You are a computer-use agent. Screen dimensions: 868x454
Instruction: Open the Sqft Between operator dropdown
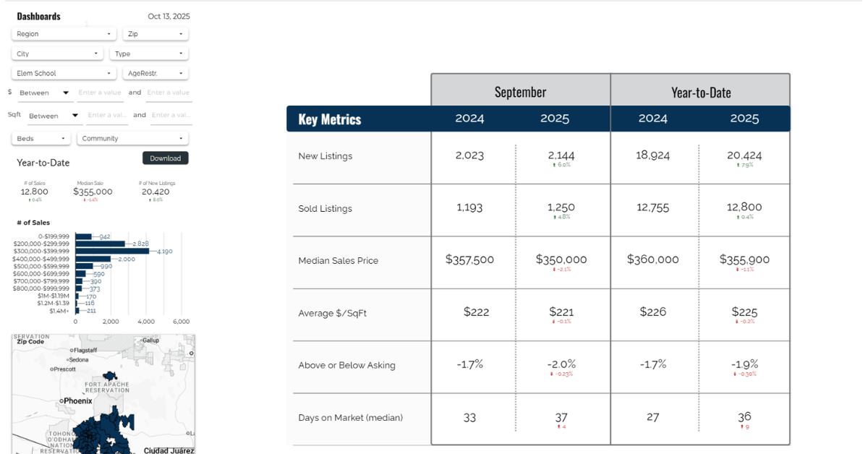54,116
